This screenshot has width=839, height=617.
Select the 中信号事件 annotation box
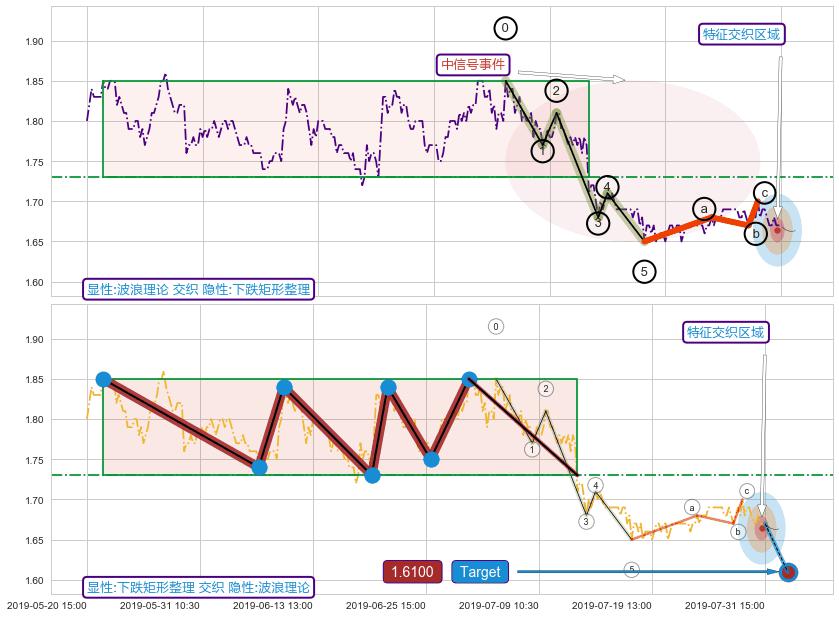[x=473, y=65]
